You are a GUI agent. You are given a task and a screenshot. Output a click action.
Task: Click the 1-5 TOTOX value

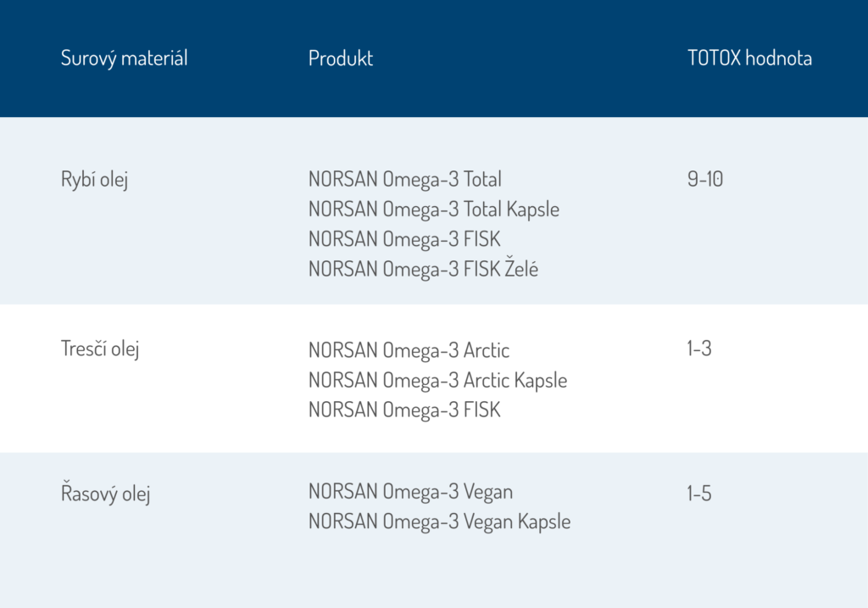tap(699, 494)
